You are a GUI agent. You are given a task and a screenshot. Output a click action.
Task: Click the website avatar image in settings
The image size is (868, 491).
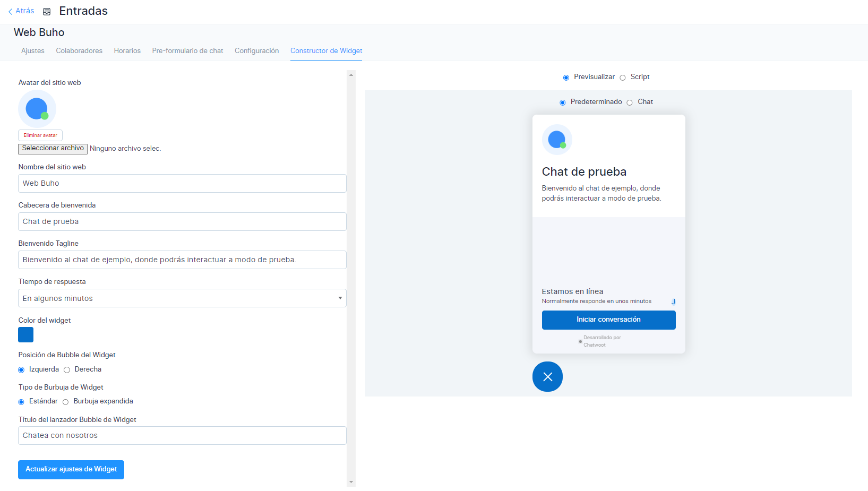point(37,109)
